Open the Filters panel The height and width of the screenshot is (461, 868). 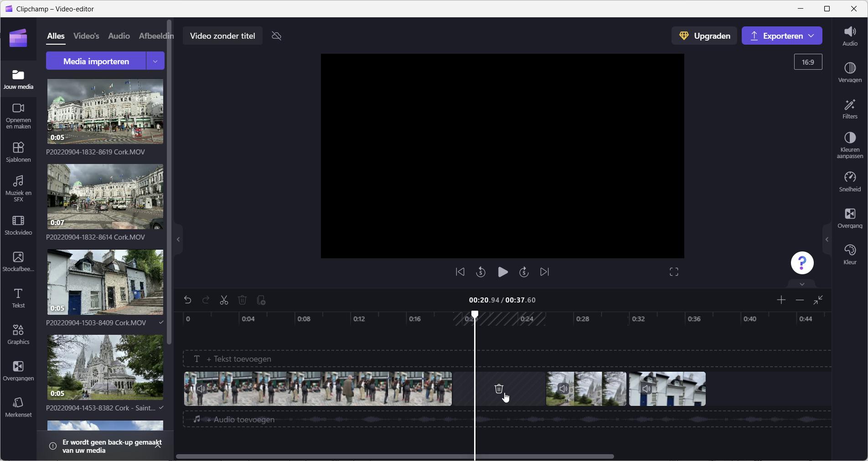click(849, 109)
